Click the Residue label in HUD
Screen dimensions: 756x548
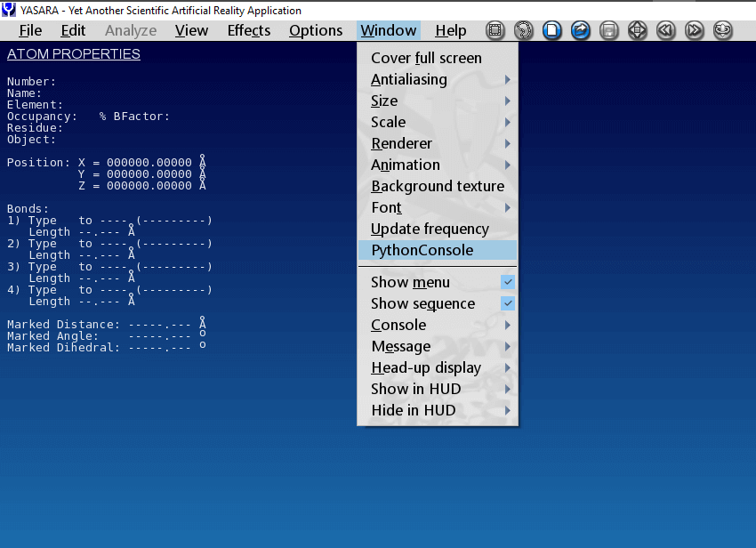coord(35,128)
